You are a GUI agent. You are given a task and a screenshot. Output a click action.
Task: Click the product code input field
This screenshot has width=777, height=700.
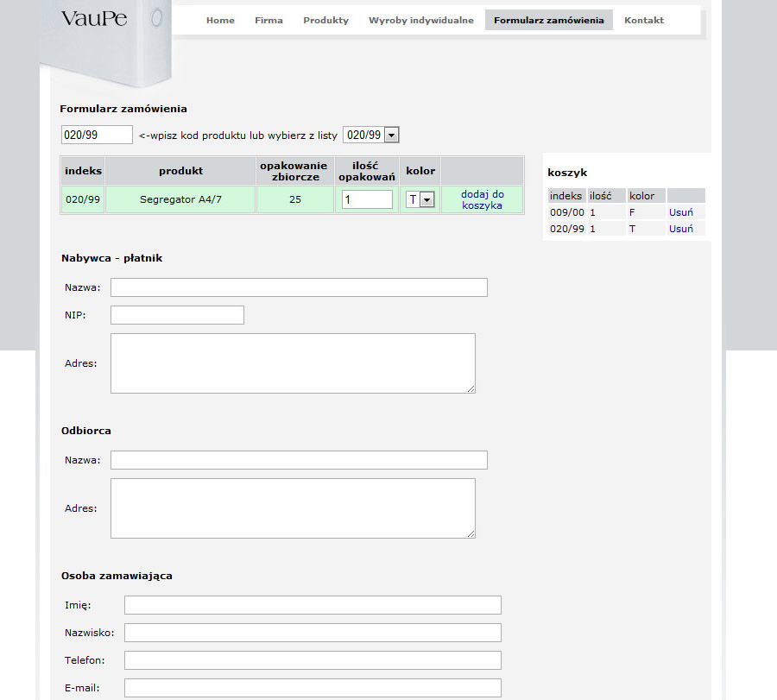[x=97, y=135]
